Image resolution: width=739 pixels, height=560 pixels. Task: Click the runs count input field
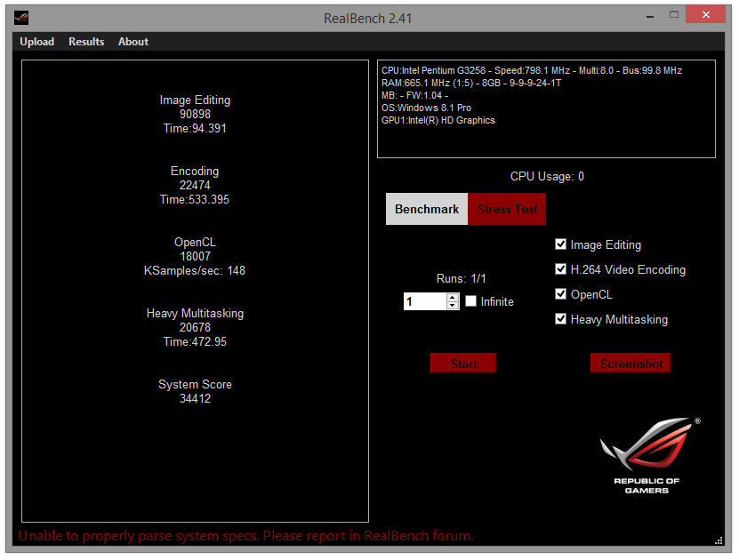[x=425, y=301]
